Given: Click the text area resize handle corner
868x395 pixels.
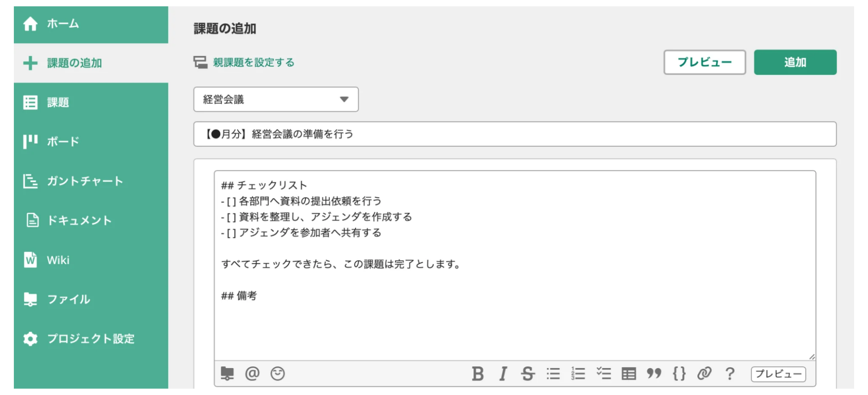Looking at the screenshot, I should (x=812, y=356).
